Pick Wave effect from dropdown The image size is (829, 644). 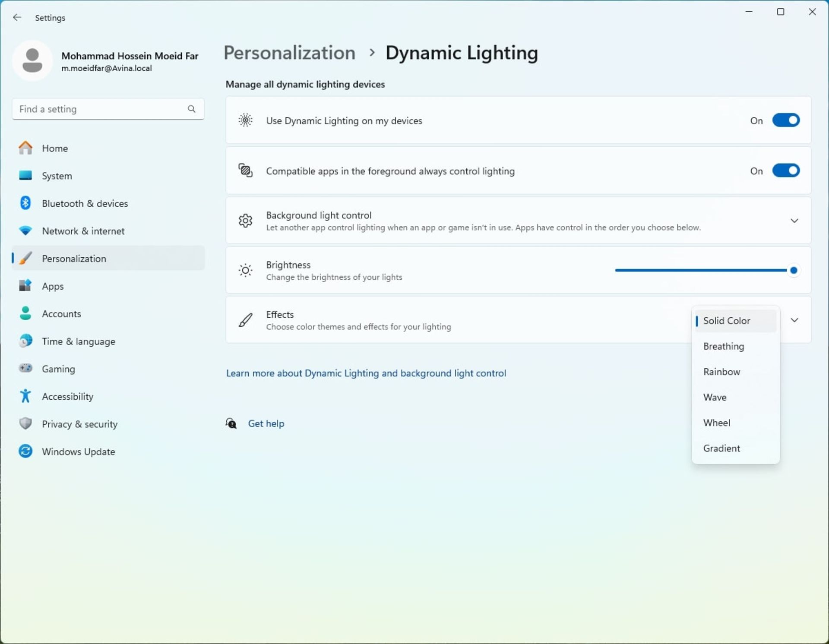pyautogui.click(x=735, y=397)
